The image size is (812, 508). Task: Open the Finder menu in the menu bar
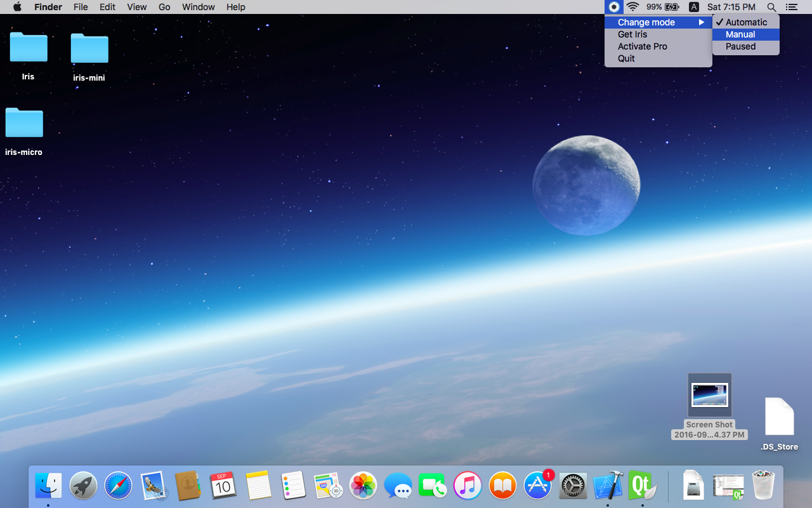(48, 7)
